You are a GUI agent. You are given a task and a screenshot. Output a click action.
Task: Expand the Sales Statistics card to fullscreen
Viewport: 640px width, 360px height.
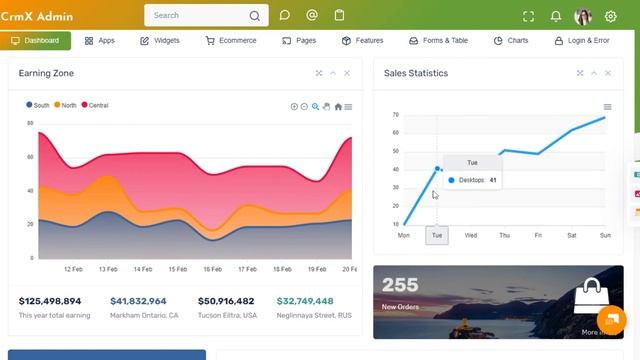[x=580, y=73]
